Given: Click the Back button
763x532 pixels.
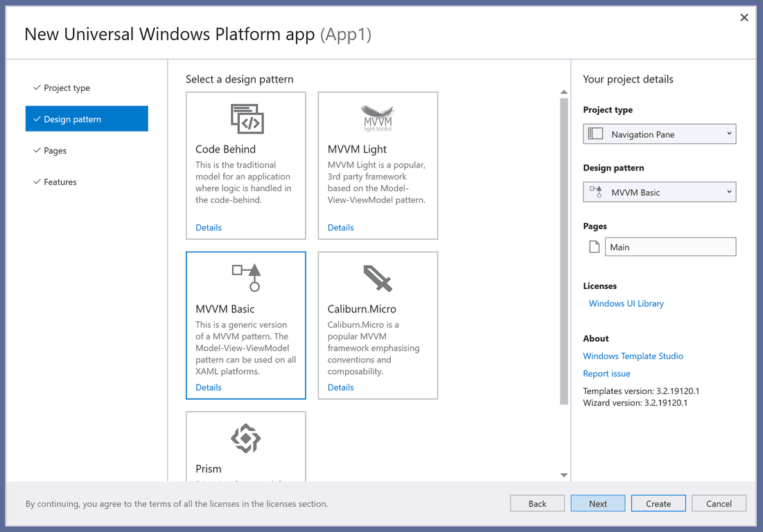Looking at the screenshot, I should click(x=537, y=504).
